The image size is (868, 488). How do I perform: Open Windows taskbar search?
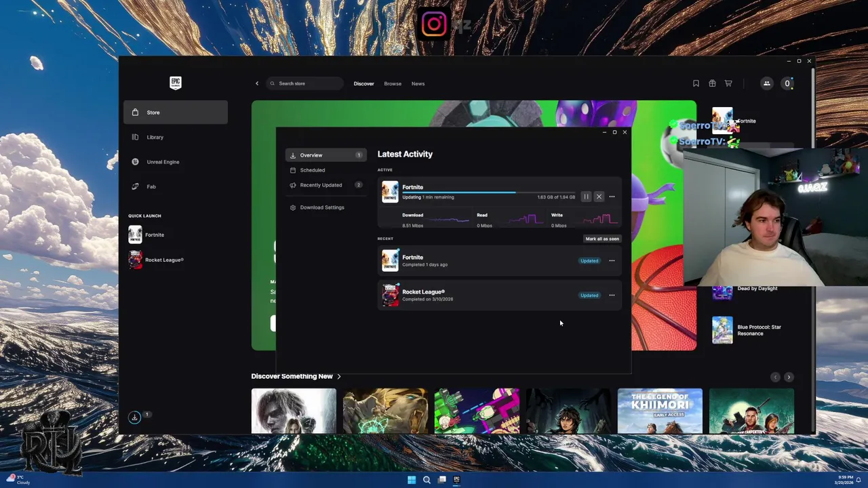(427, 480)
